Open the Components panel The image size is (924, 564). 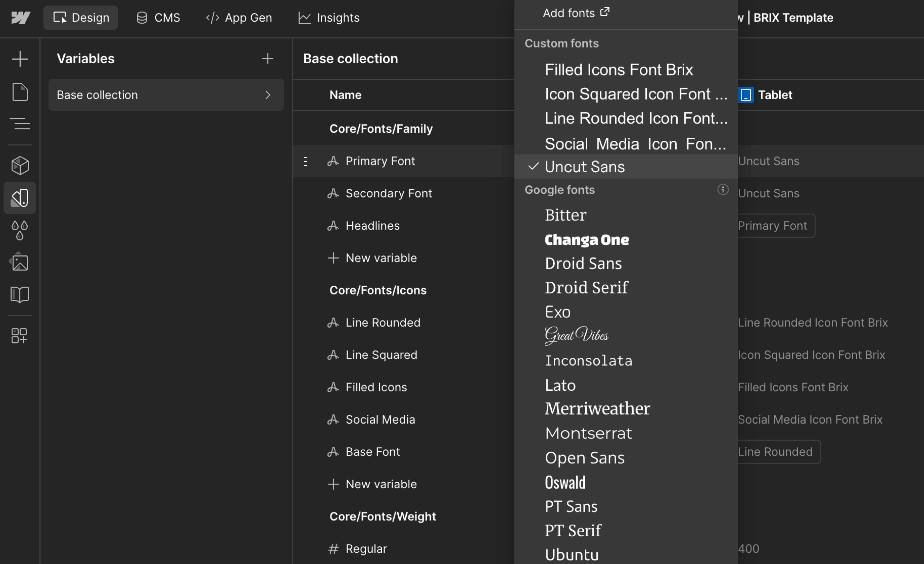[x=19, y=165]
